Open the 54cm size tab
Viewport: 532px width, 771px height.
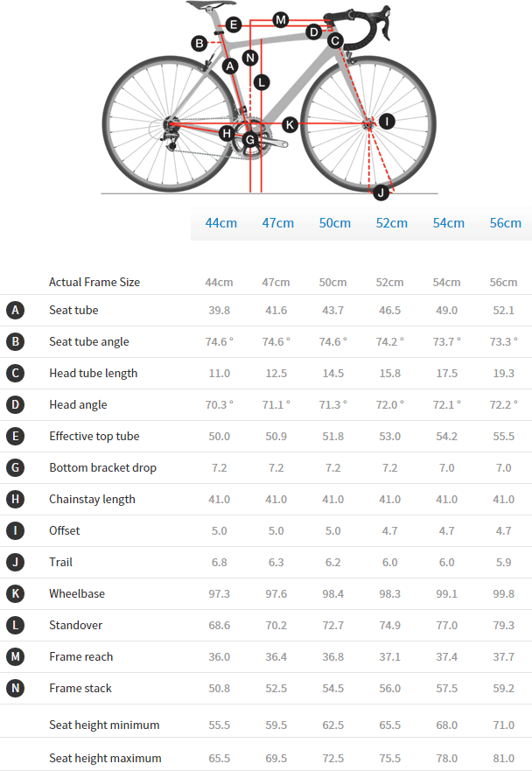(449, 223)
